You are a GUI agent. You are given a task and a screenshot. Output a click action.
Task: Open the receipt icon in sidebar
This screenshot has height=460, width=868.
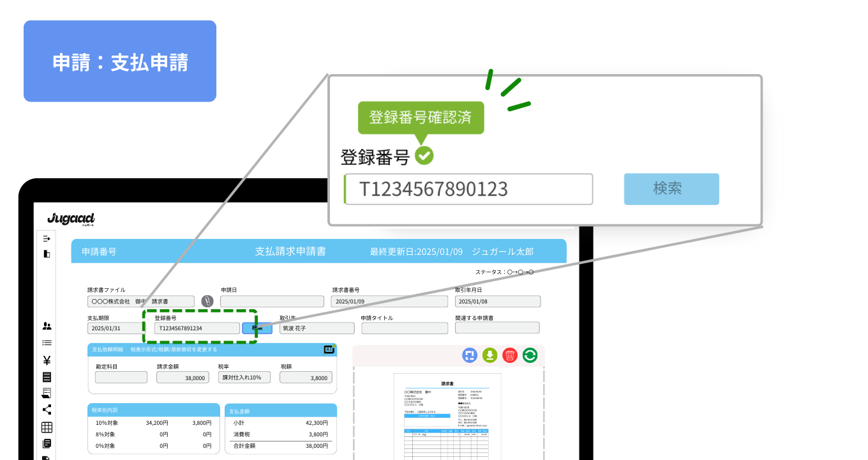pyautogui.click(x=47, y=394)
